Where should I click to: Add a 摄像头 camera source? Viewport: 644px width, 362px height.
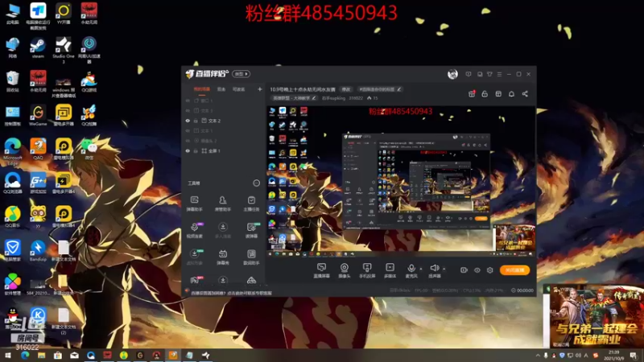(x=345, y=271)
